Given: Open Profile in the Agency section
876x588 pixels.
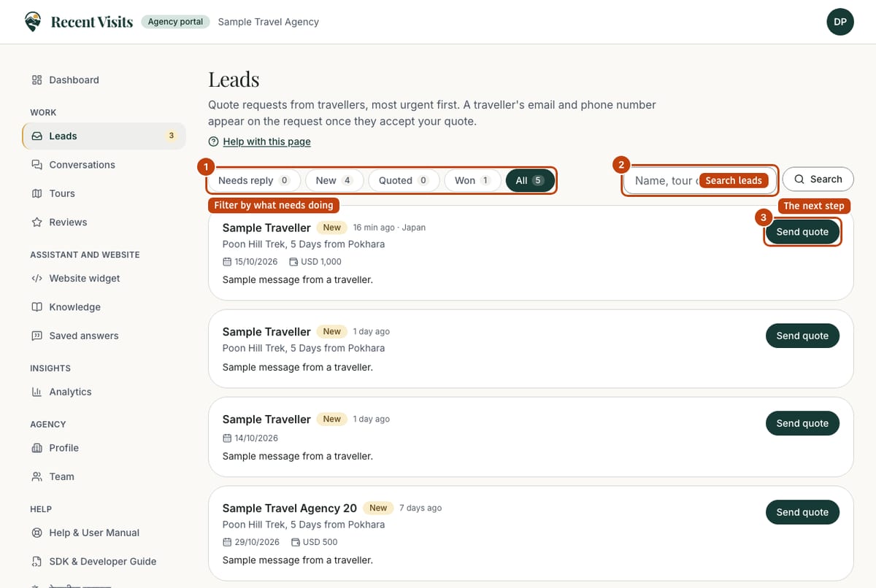Looking at the screenshot, I should pos(104,448).
